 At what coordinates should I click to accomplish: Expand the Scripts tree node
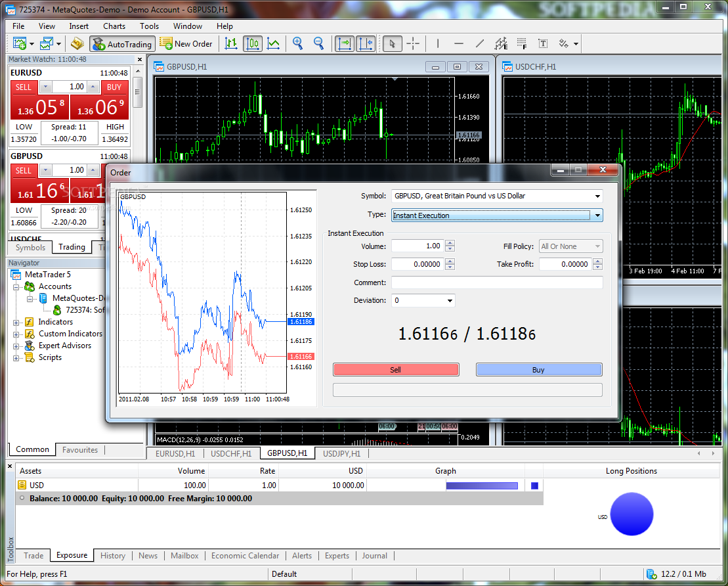pyautogui.click(x=16, y=358)
